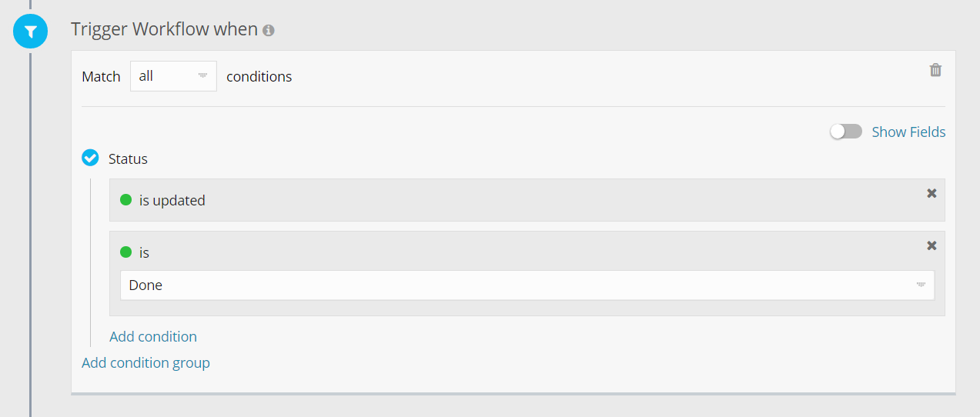980x417 pixels.
Task: Enable the Show Fields toggle switch
Action: pos(845,132)
